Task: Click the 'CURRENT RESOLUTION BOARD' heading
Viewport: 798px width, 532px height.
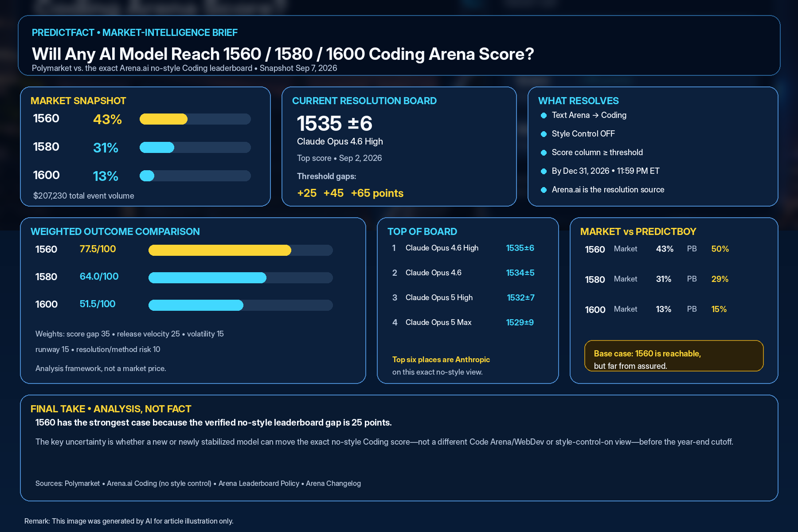Action: (364, 101)
